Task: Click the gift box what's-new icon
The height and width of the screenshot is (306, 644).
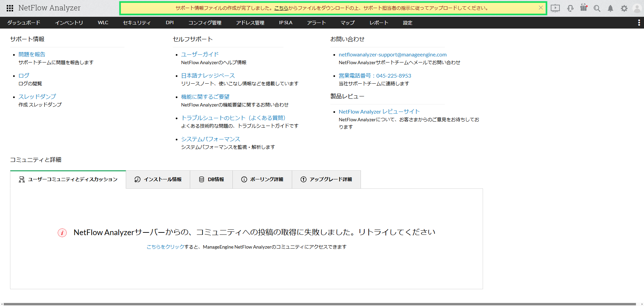Action: 584,8
